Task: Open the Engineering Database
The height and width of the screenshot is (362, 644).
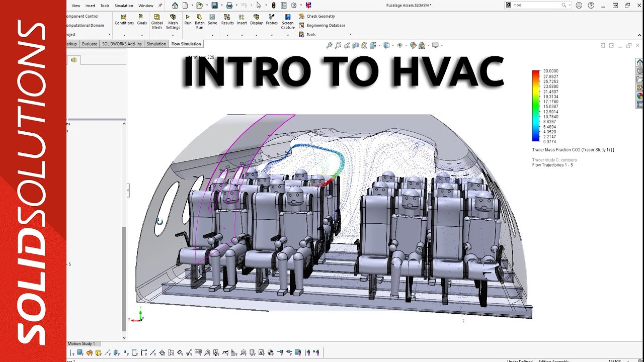Action: click(322, 25)
